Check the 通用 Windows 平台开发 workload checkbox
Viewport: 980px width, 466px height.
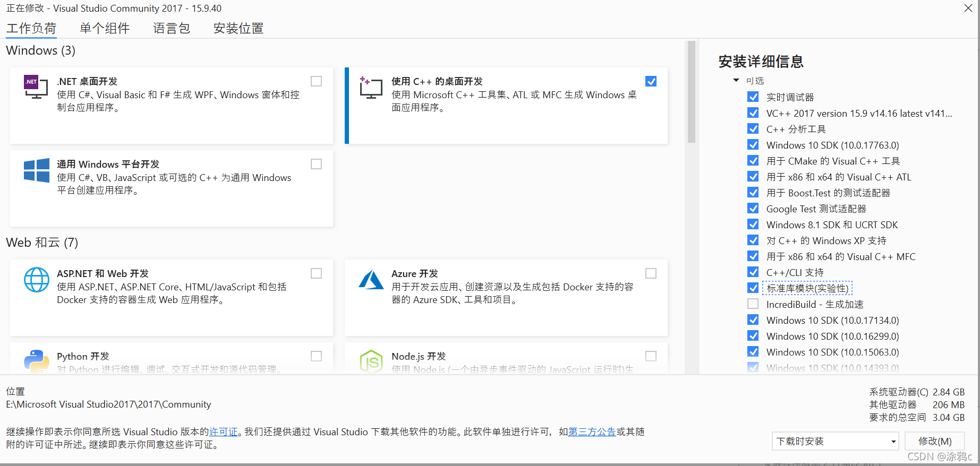click(317, 164)
